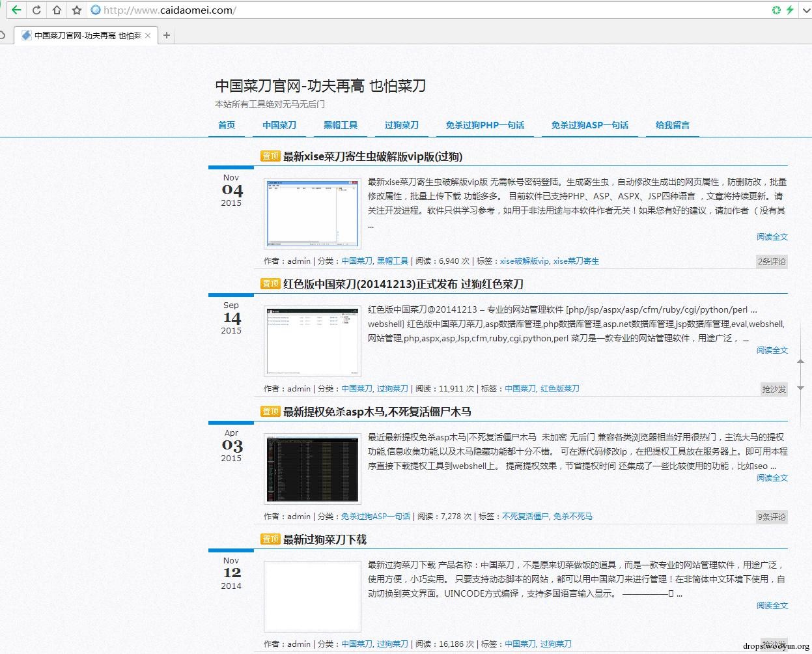This screenshot has height=654, width=812.
Task: Click the browser back arrow button
Action: 16,10
